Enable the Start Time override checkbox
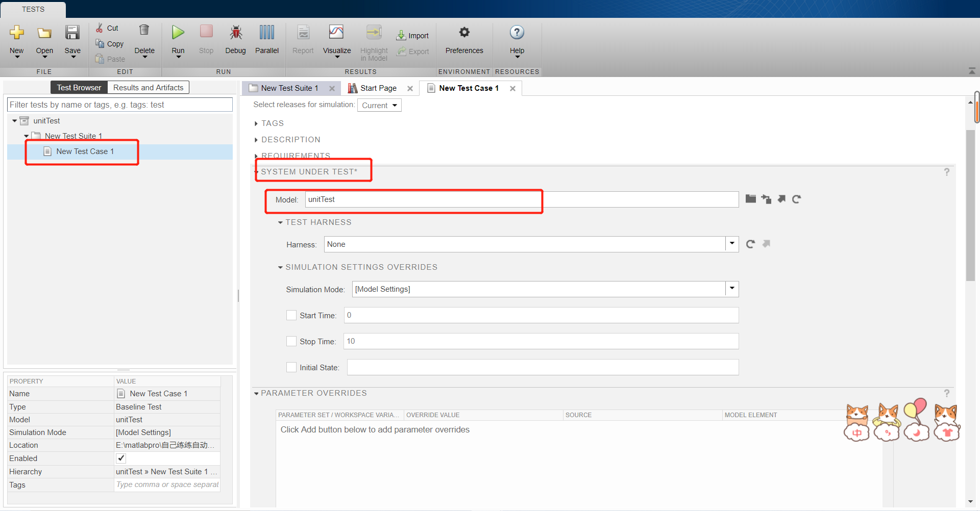 pyautogui.click(x=291, y=315)
